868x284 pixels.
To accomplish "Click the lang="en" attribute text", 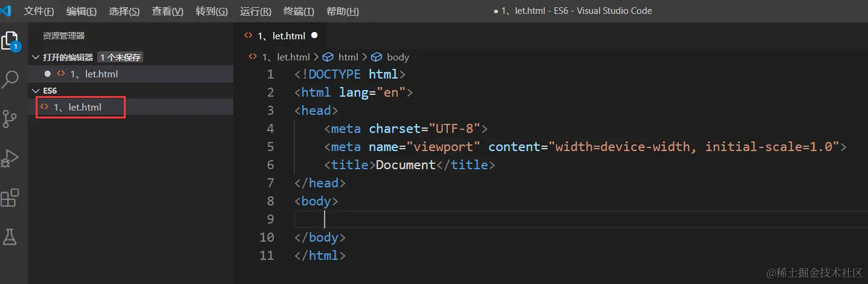I will point(372,92).
